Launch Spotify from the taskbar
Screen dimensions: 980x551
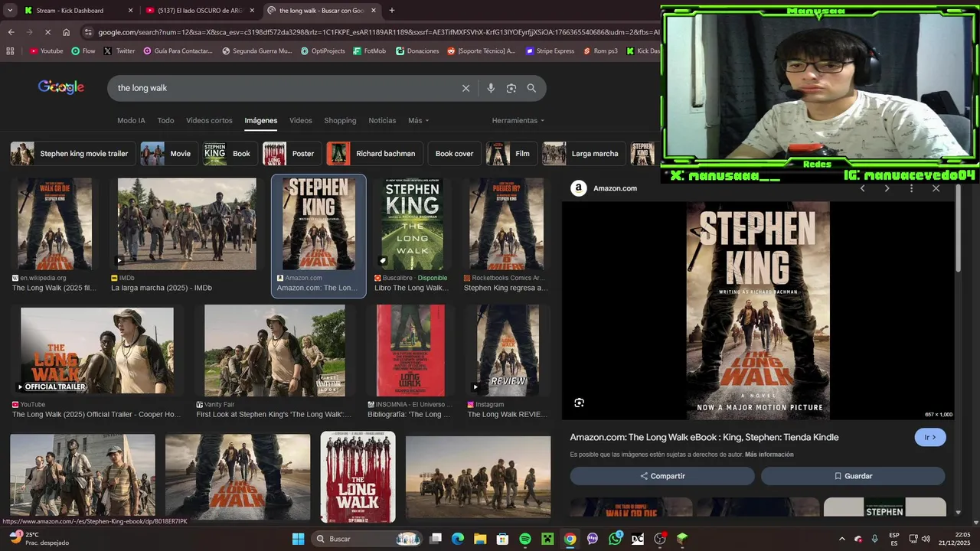click(525, 539)
